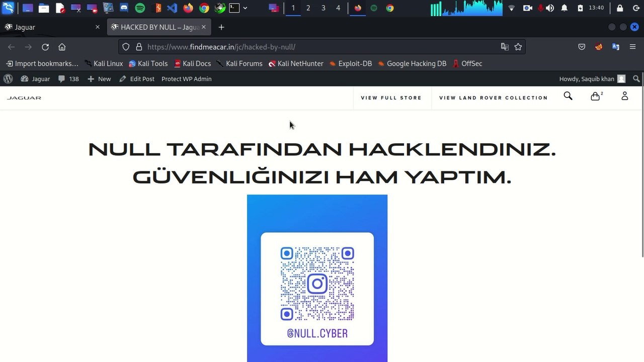
Task: Open the Kali Linux bookmark
Action: pyautogui.click(x=104, y=63)
